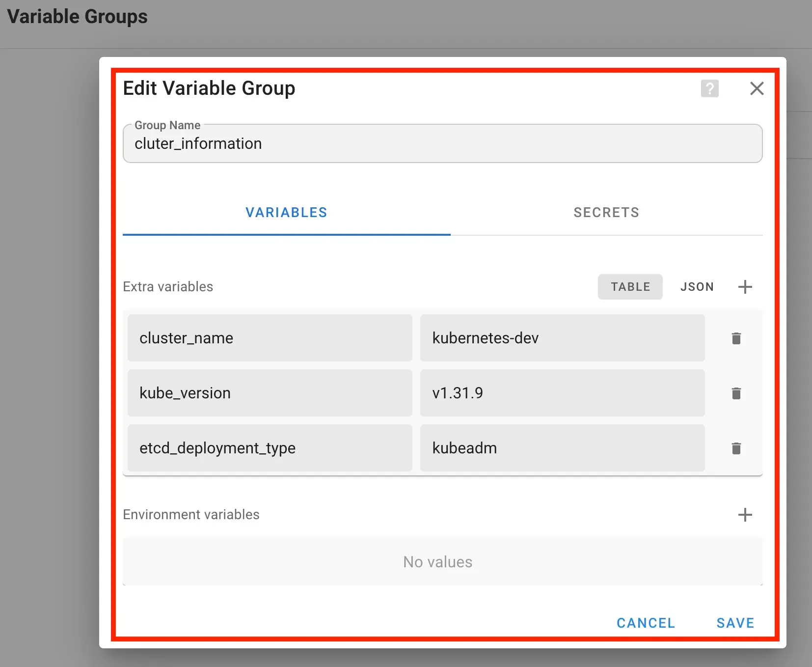Screen dimensions: 812x667
Task: Click the etcd_deployment_type key field
Action: coord(270,448)
